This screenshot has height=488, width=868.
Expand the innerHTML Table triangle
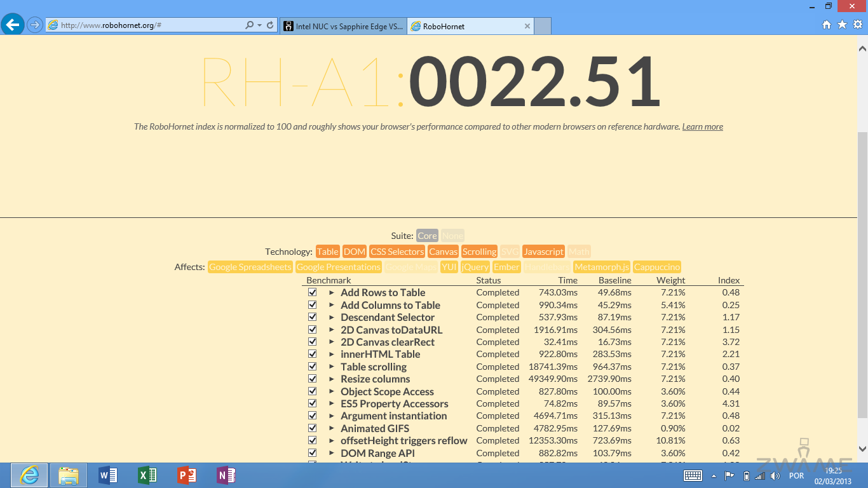[x=332, y=355]
